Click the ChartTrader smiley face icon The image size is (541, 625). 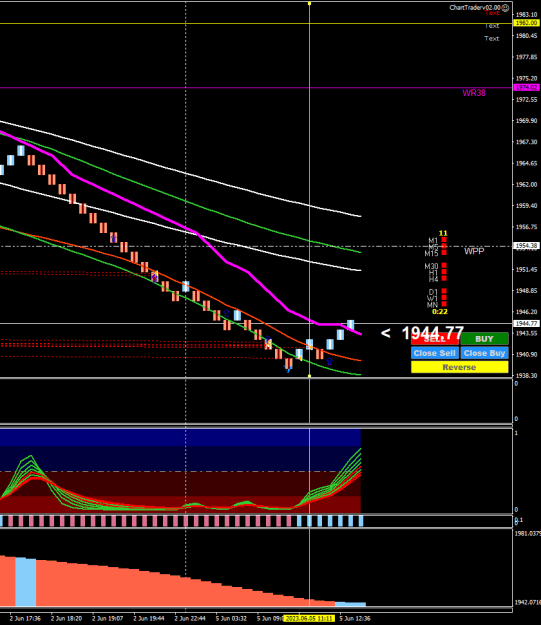(x=505, y=8)
